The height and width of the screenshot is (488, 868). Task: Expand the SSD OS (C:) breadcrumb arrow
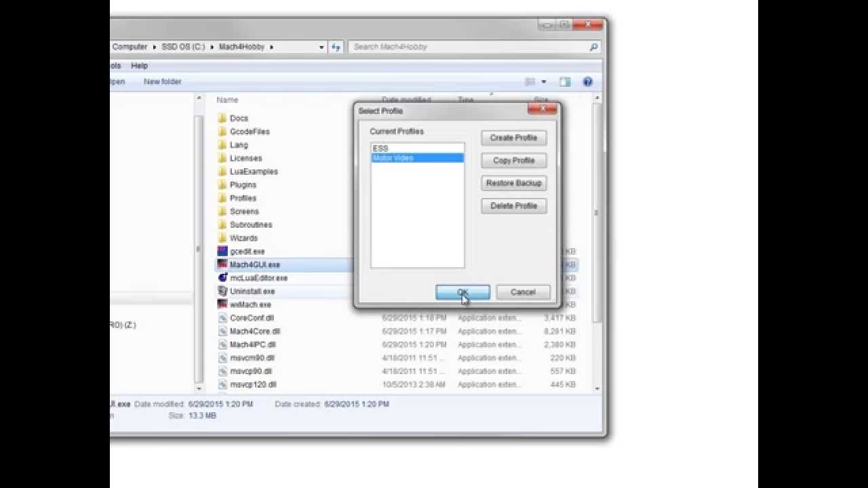click(x=212, y=47)
